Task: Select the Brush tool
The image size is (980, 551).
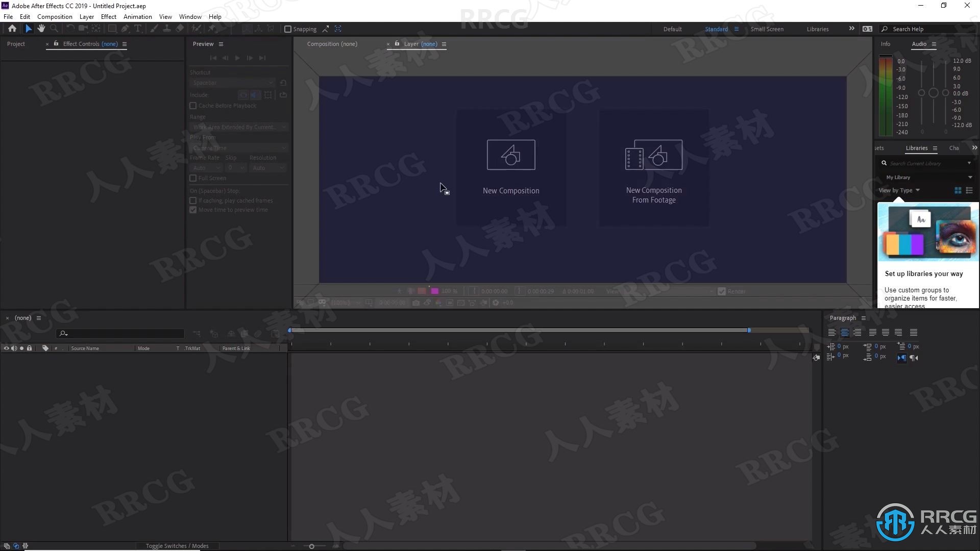Action: tap(154, 29)
